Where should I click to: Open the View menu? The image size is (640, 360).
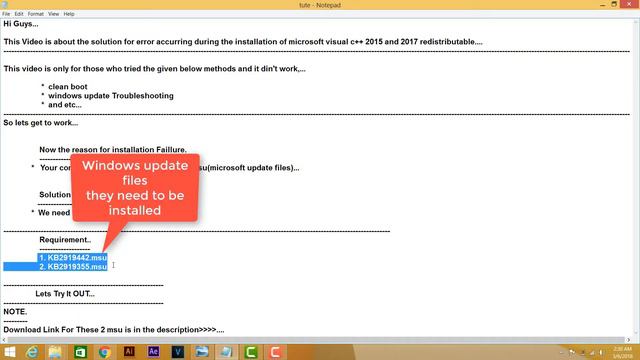53,14
